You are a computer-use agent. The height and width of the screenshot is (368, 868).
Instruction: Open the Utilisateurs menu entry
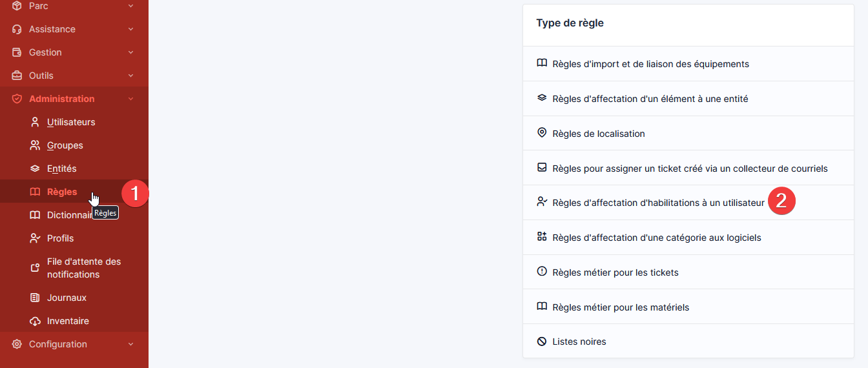pyautogui.click(x=70, y=122)
